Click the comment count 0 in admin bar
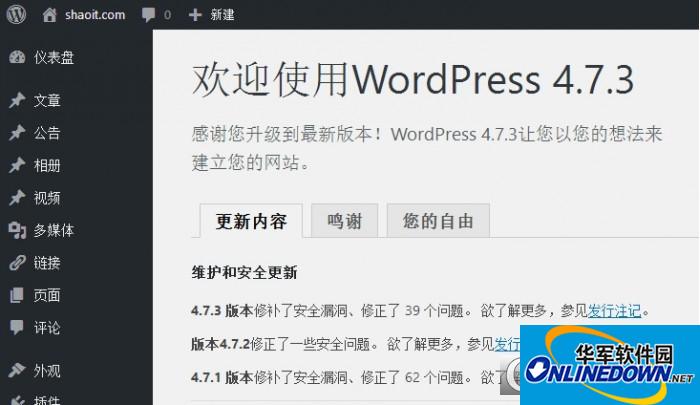 [167, 15]
